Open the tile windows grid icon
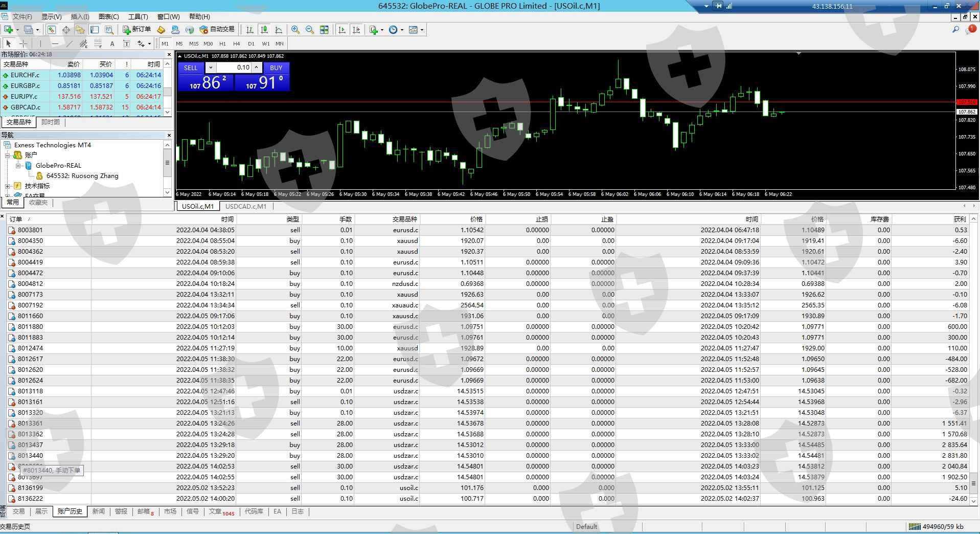This screenshot has width=980, height=534. [324, 30]
